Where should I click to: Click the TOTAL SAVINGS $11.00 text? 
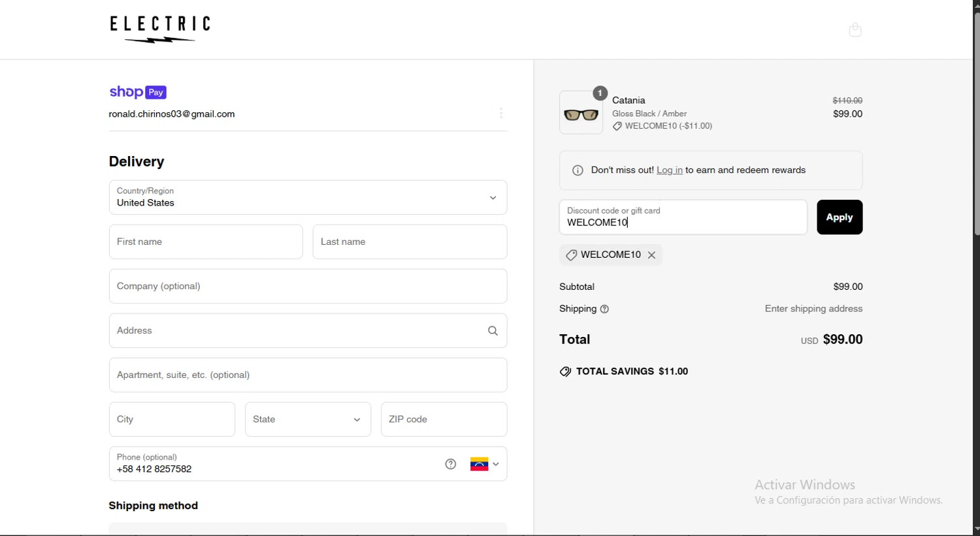[x=632, y=372]
